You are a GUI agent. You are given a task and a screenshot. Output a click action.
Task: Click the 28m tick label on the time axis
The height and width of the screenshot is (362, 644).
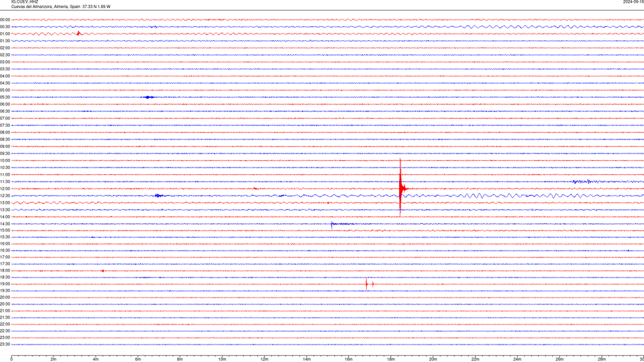click(x=602, y=359)
